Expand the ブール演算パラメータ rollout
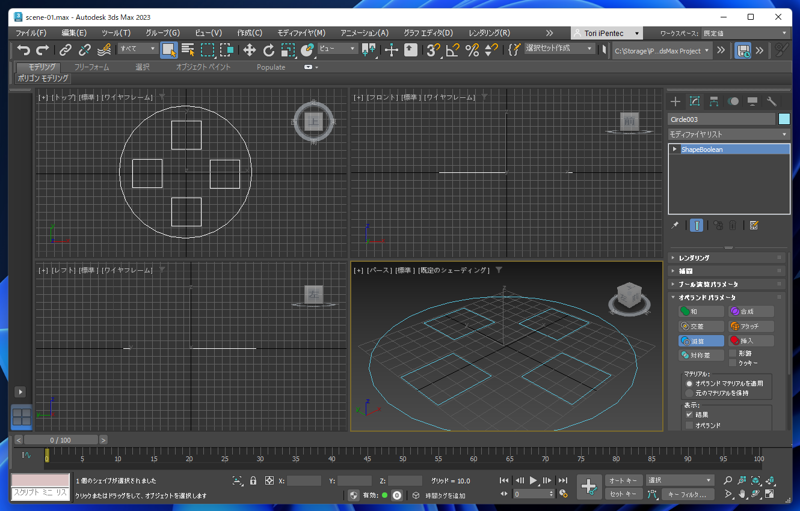Image resolution: width=800 pixels, height=511 pixels. [729, 285]
